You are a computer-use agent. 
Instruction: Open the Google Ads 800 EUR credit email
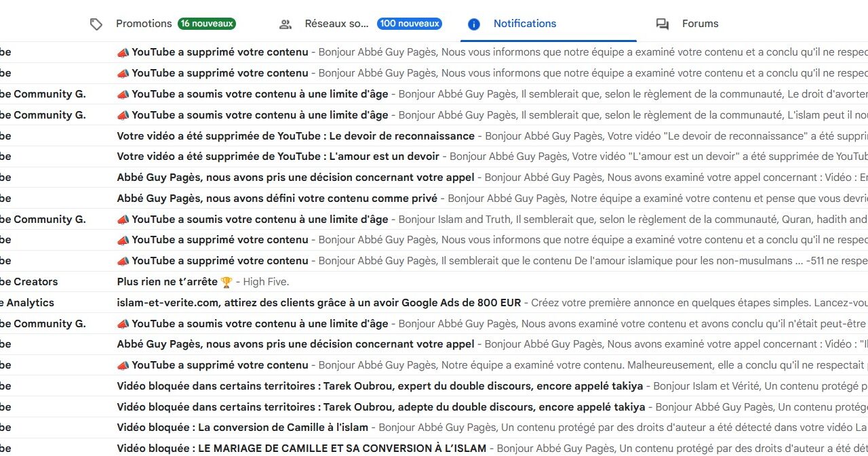(x=434, y=303)
